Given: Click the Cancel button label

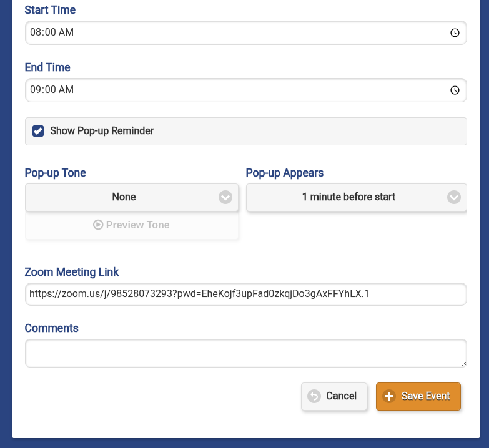Looking at the screenshot, I should [x=341, y=396].
